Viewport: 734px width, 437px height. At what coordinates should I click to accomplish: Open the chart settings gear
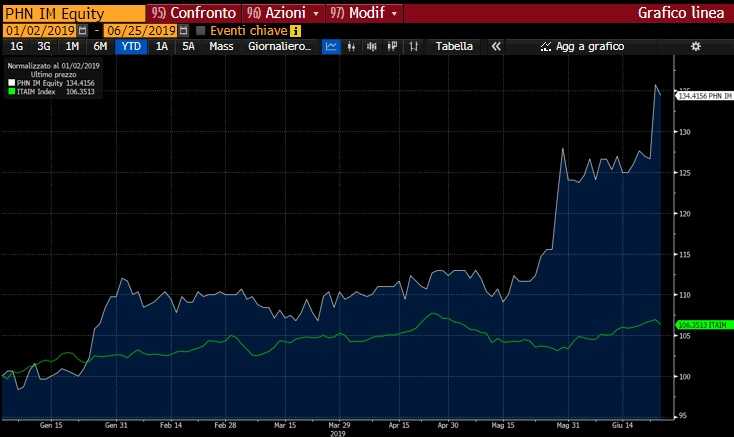(x=696, y=46)
